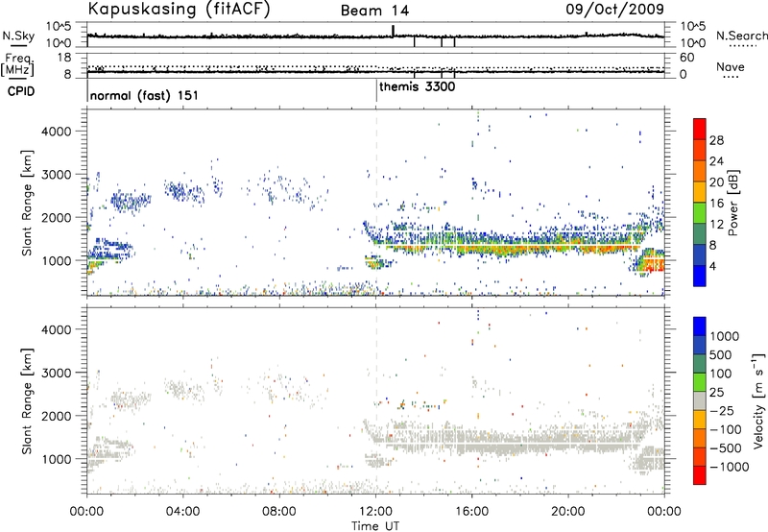Click the -25 tick on velocity scale
Image resolution: width=768 pixels, height=532 pixels.
pos(722,411)
